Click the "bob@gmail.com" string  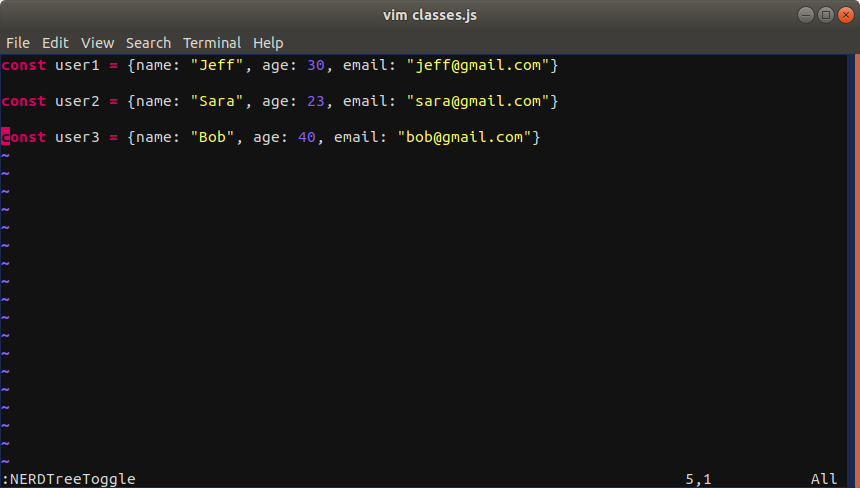click(x=464, y=137)
